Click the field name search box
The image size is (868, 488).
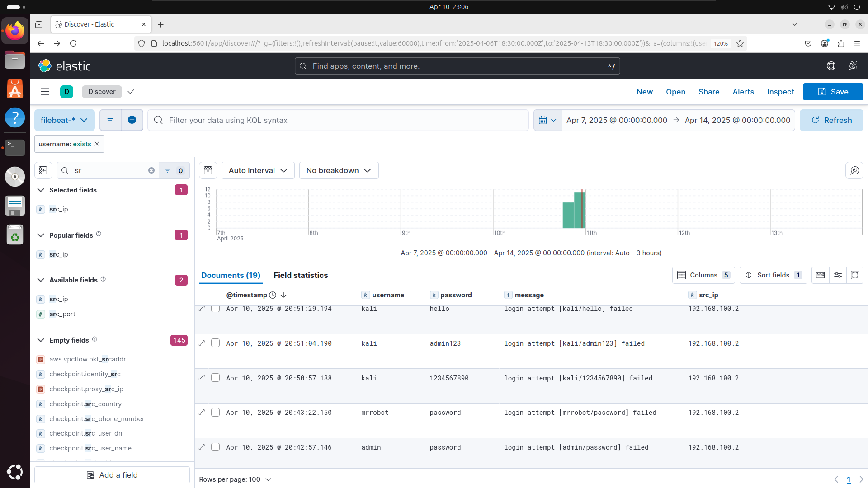(x=108, y=170)
